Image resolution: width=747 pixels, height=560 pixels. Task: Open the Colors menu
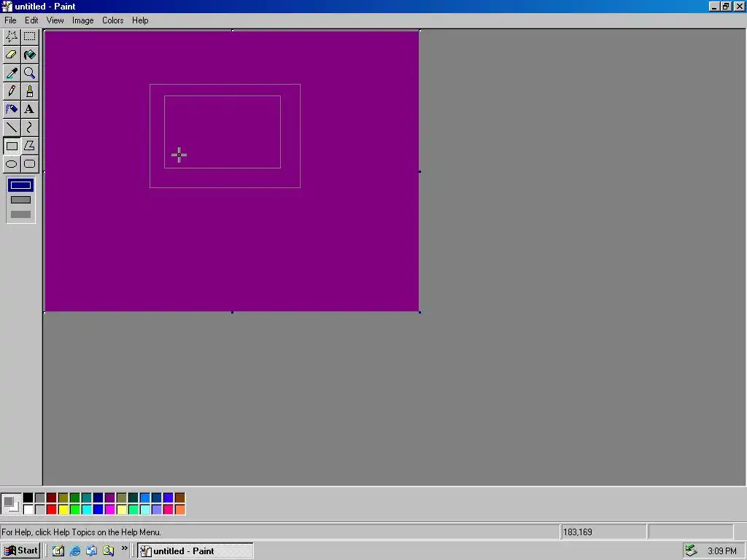pyautogui.click(x=112, y=20)
